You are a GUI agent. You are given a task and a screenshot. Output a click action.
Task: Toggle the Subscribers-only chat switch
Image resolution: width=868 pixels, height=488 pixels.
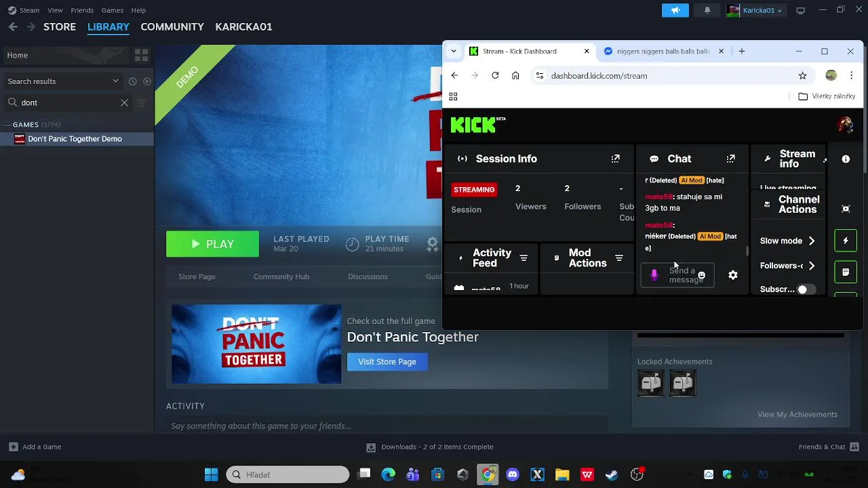coord(806,289)
